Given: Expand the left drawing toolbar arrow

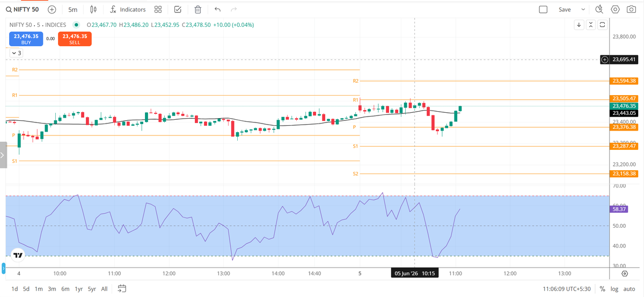Looking at the screenshot, I should (x=2, y=155).
